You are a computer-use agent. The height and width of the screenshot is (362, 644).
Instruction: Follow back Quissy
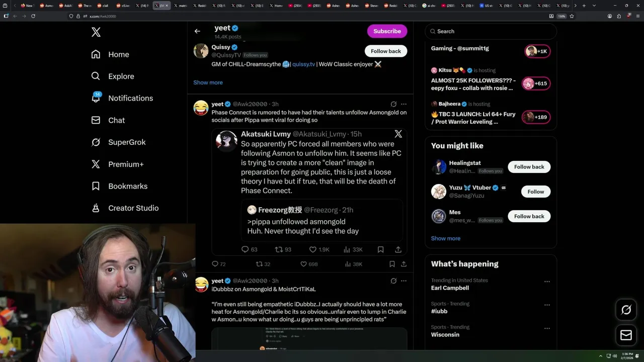pos(386,51)
